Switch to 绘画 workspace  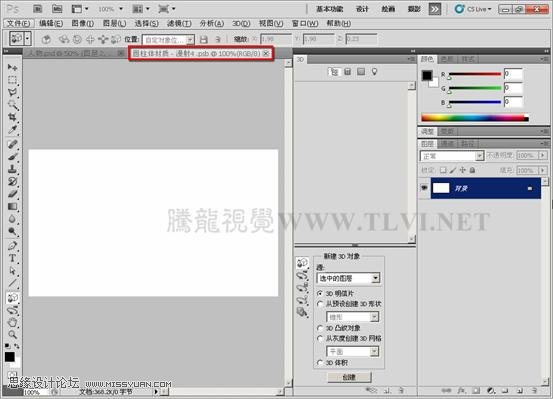388,9
